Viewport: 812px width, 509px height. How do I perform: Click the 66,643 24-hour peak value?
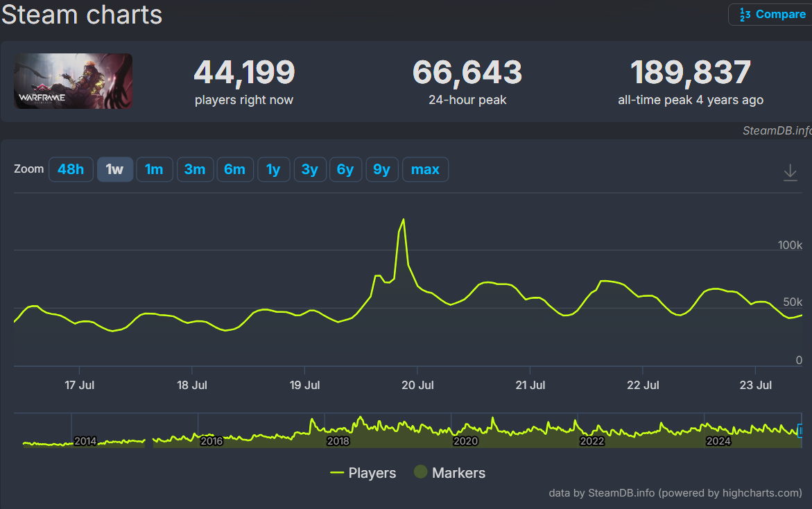tap(467, 73)
